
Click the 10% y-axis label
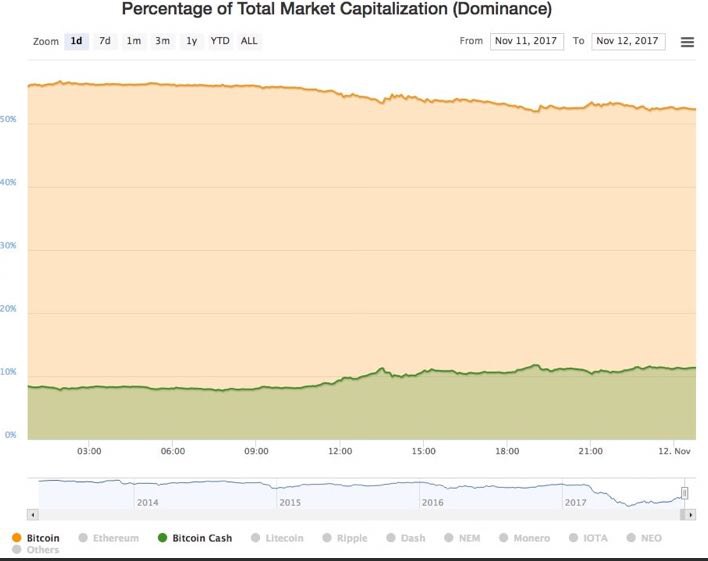click(x=8, y=372)
